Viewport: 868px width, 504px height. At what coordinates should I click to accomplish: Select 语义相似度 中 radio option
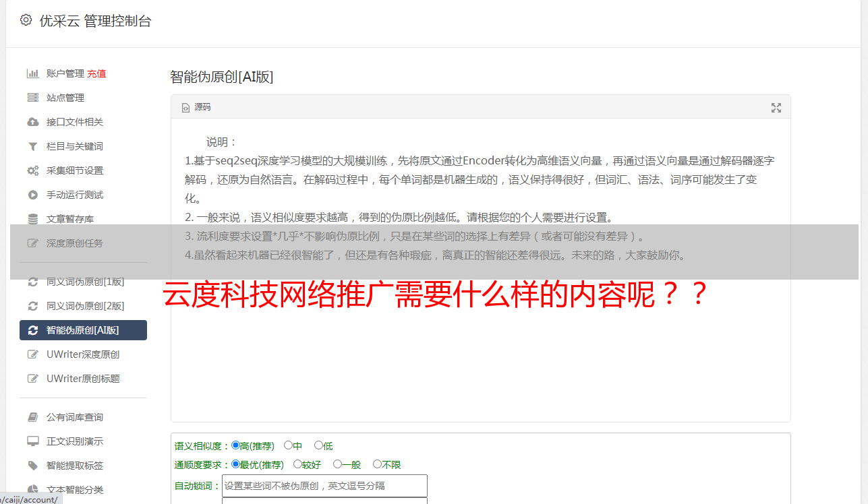pyautogui.click(x=288, y=445)
